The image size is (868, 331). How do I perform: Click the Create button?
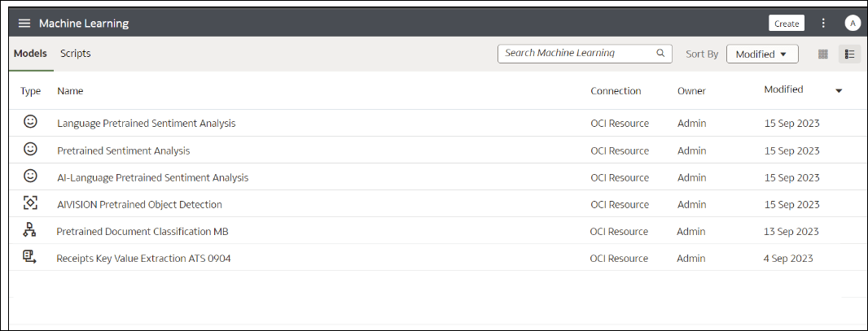click(786, 24)
